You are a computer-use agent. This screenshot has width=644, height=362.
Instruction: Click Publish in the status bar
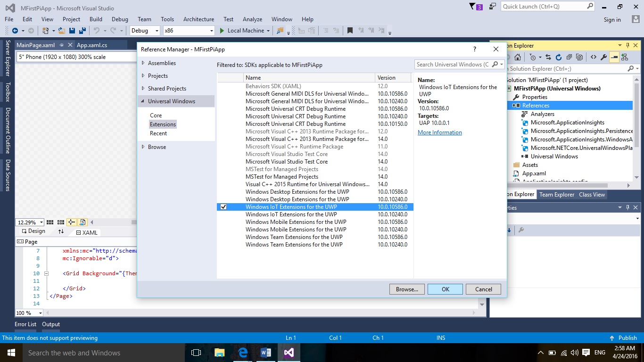[x=623, y=338]
